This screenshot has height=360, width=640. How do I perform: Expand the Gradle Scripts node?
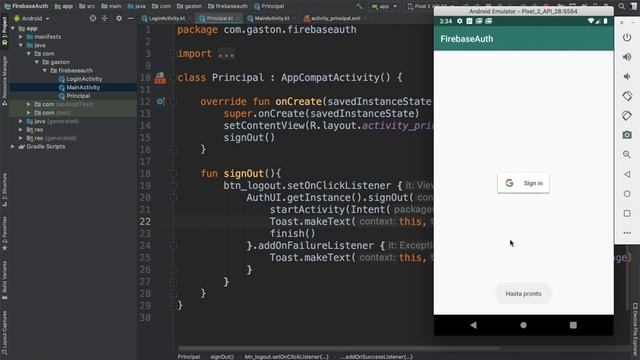point(13,147)
